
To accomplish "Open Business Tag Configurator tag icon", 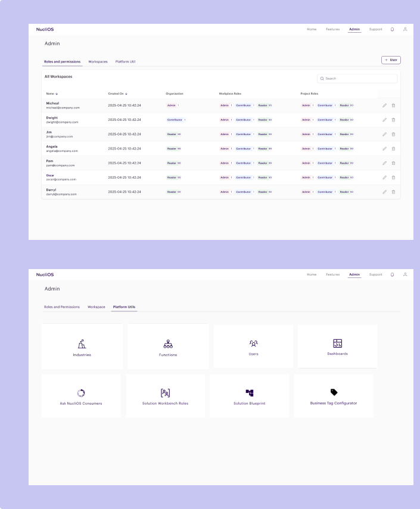I will coord(334,392).
